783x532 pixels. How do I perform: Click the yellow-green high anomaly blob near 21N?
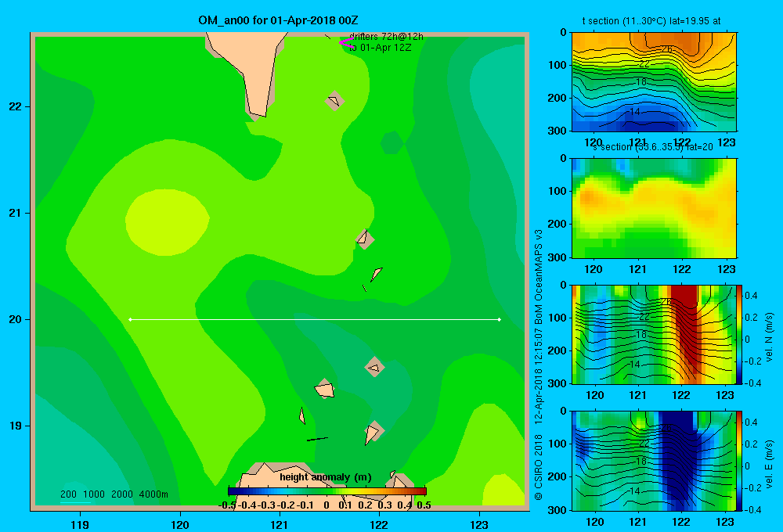tap(168, 222)
